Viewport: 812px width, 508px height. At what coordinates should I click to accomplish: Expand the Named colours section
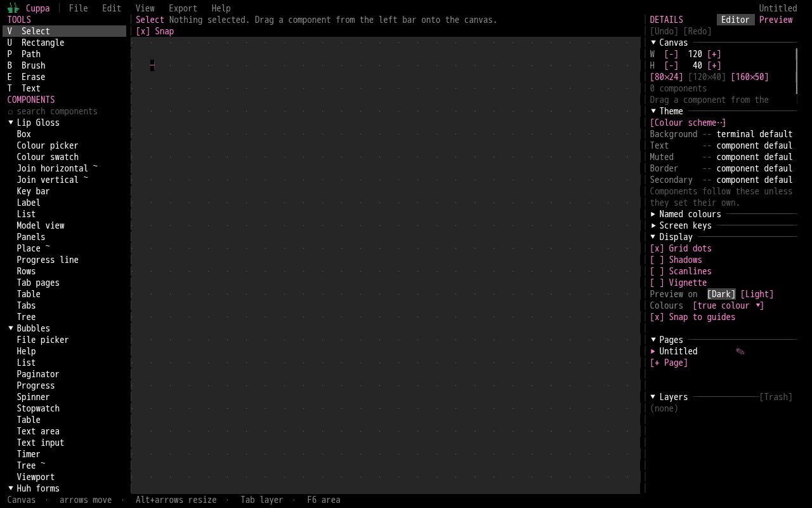pyautogui.click(x=686, y=214)
